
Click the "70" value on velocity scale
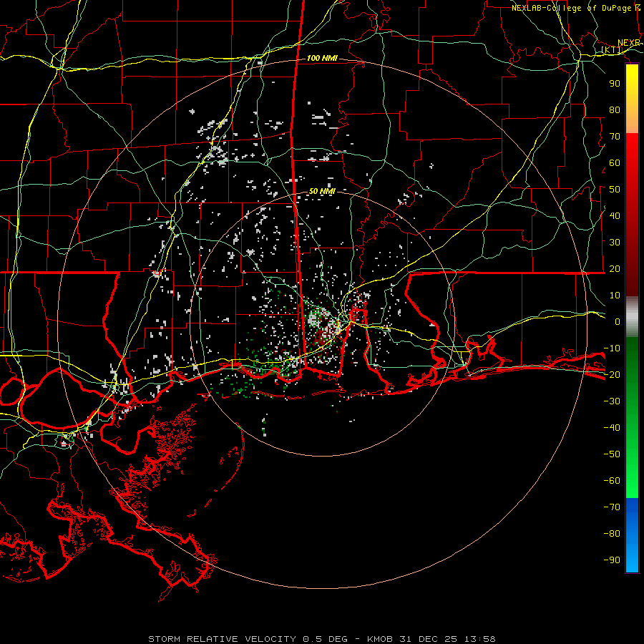615,137
